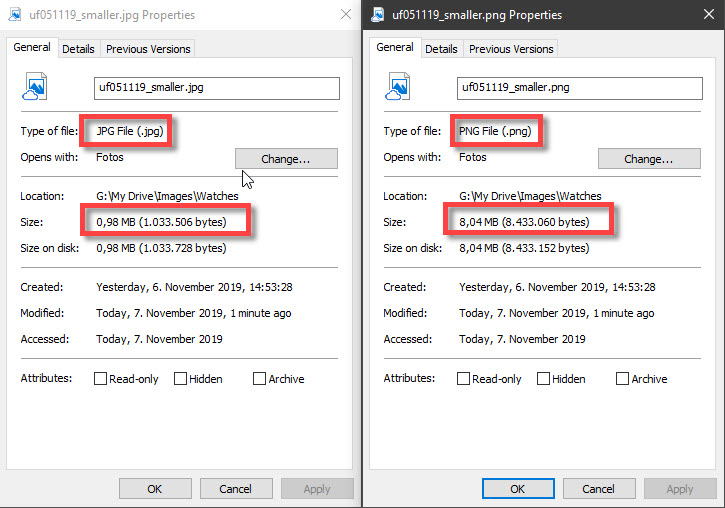This screenshot has height=508, width=725.
Task: Click the JPG file image icon
Action: tap(35, 88)
